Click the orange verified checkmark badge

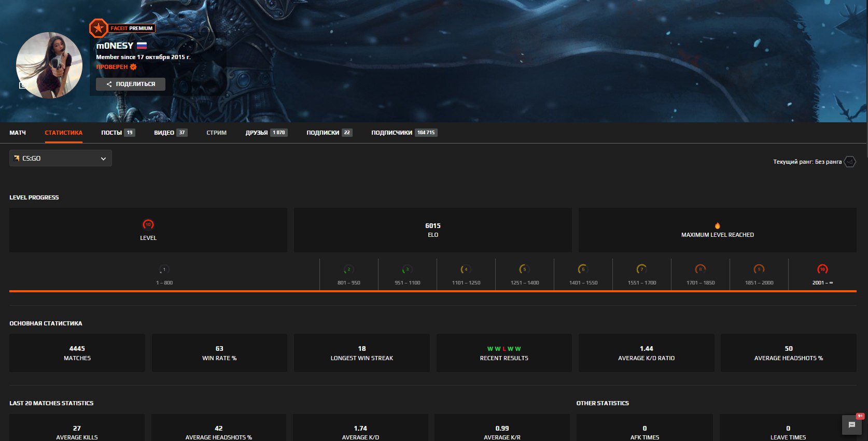tap(133, 67)
